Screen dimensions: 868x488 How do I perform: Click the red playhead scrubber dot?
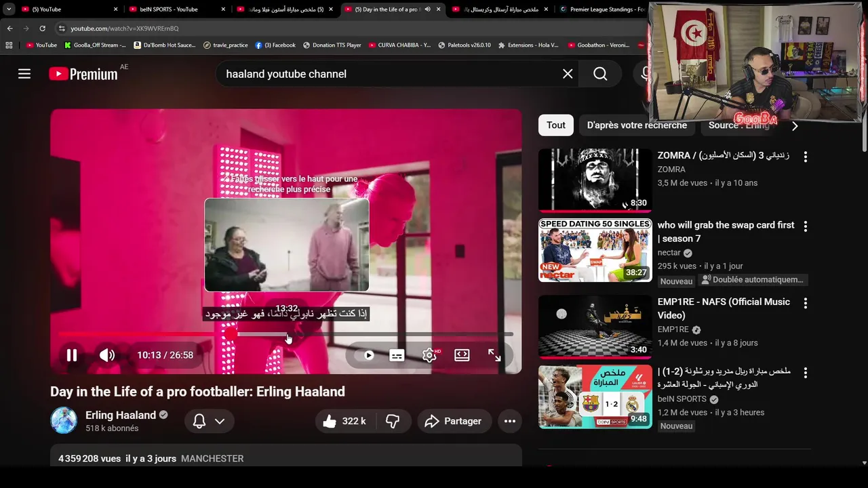pos(231,334)
